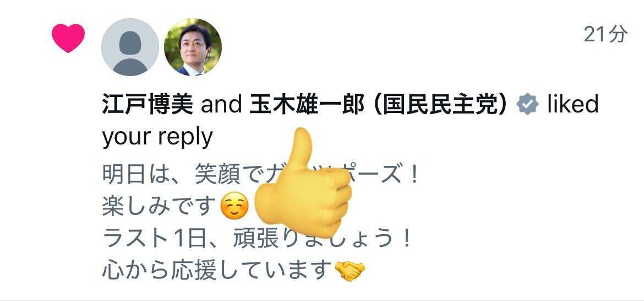Open the profile photo of man in suit

193,47
